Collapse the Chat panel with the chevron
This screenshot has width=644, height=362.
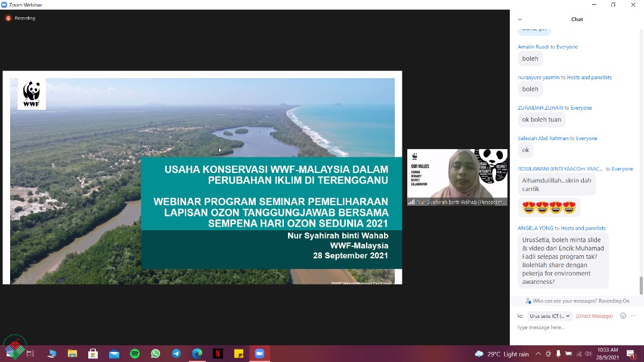520,19
